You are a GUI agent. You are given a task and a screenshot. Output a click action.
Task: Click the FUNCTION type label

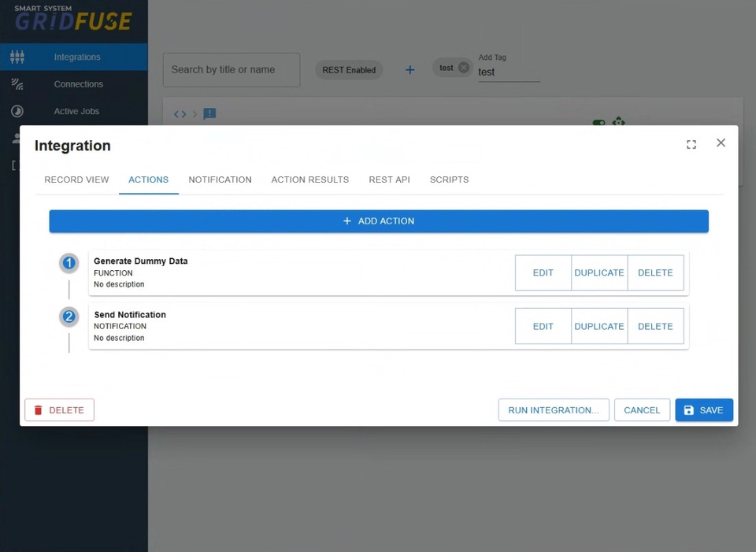113,273
